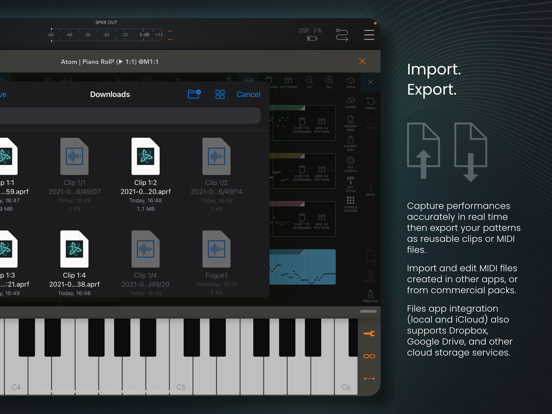552x414 pixels.
Task: Add red clip as pattern
Action: (322, 221)
